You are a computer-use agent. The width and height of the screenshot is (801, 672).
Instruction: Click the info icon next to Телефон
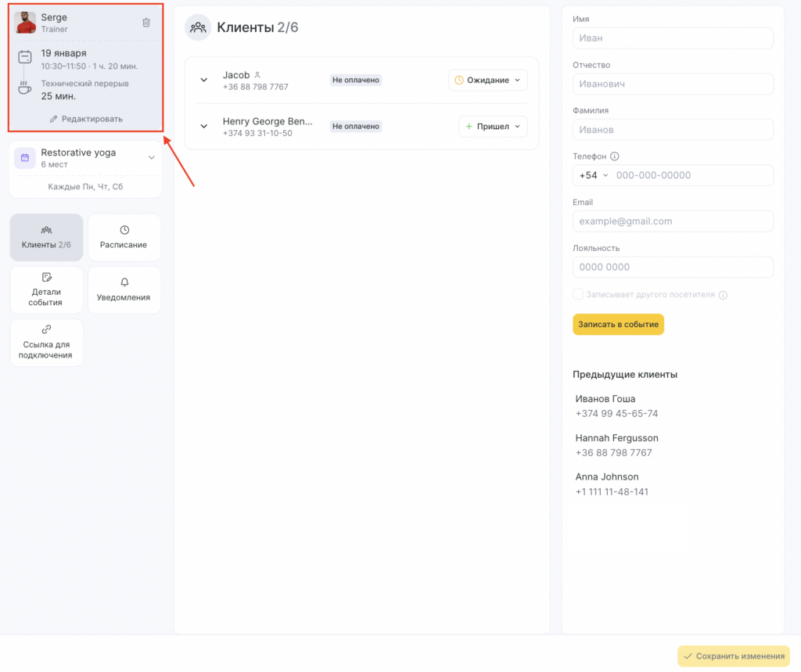pos(615,156)
